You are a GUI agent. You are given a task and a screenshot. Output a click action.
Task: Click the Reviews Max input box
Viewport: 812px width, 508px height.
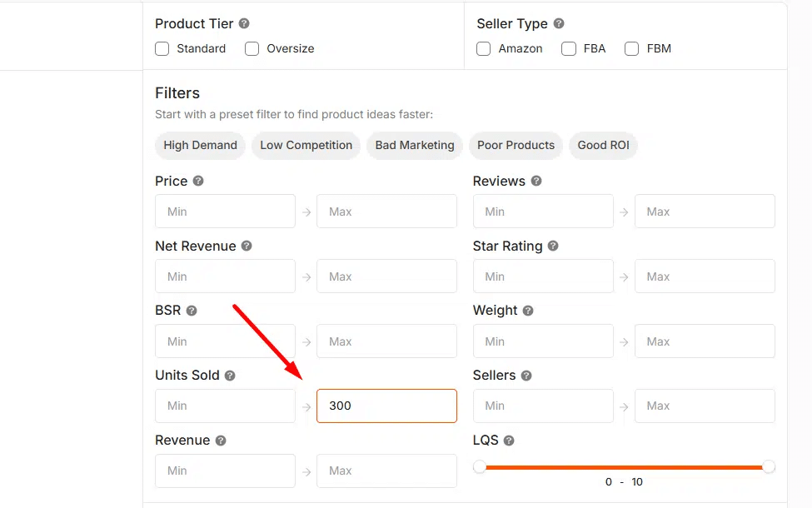coord(705,212)
